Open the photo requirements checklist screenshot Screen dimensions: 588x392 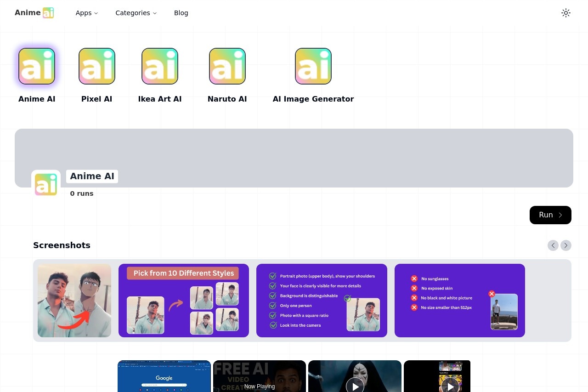click(322, 301)
